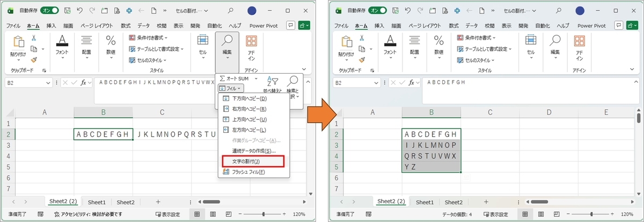Open the フィル dropdown in left window

[231, 88]
